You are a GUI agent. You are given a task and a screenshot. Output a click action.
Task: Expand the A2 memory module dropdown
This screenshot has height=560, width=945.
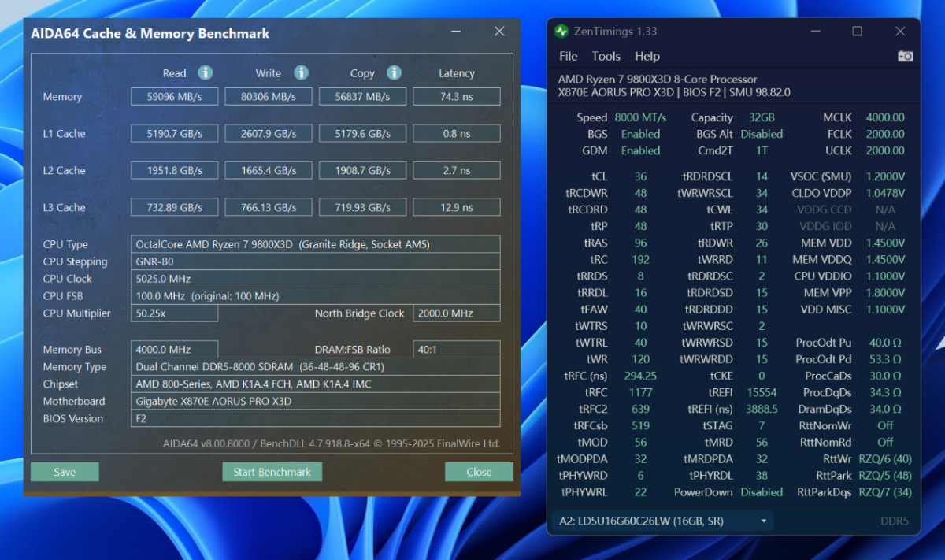pos(763,521)
